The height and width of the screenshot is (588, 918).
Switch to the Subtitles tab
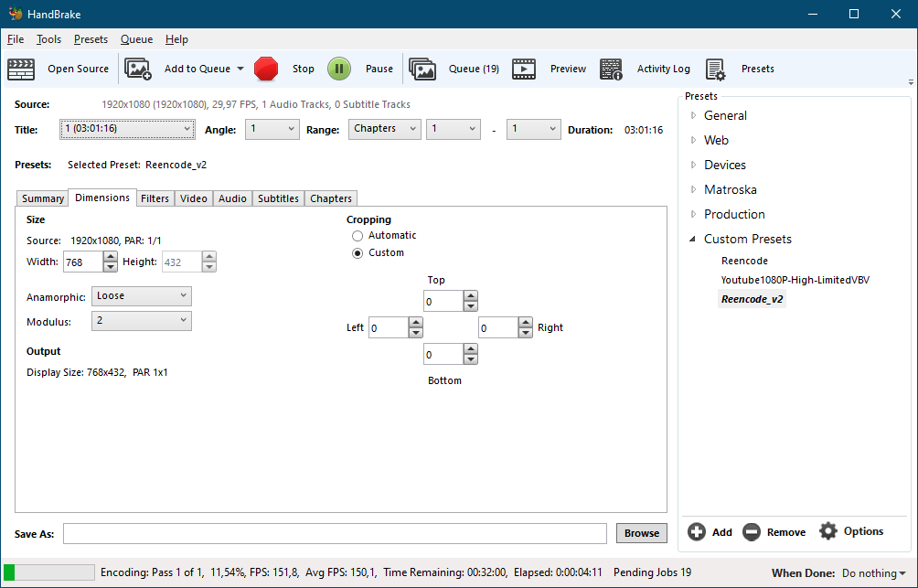(278, 198)
